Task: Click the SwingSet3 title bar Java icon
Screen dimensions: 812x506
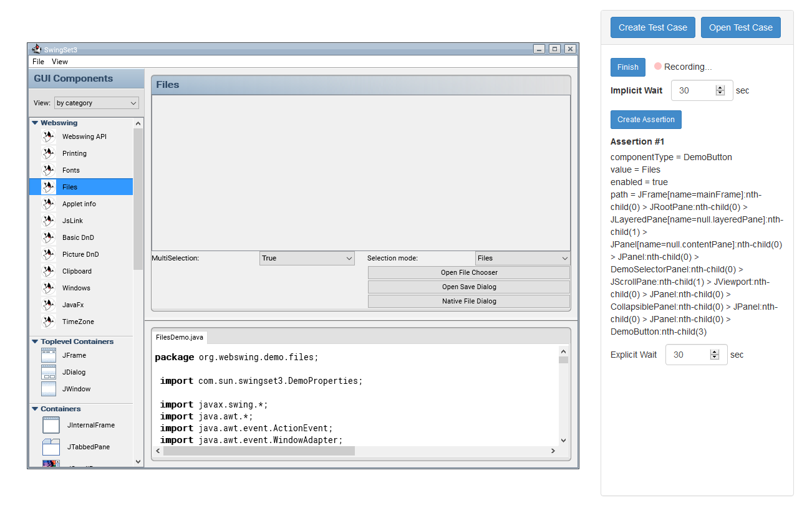Action: pos(37,49)
